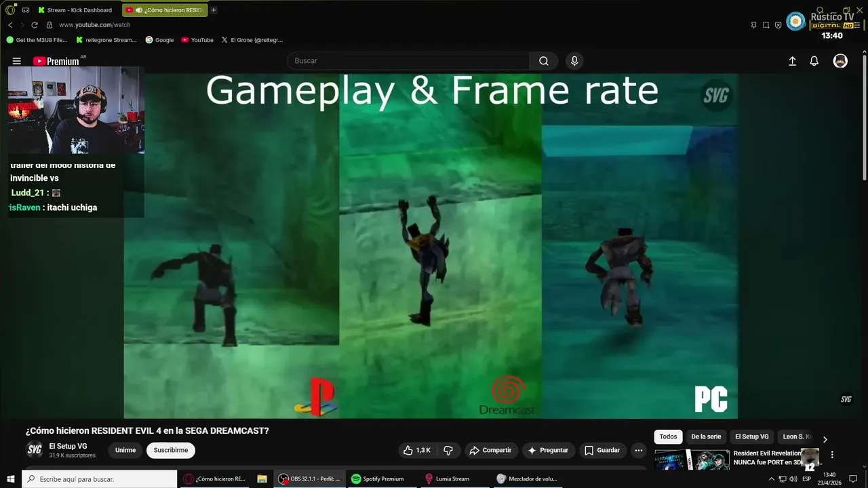This screenshot has width=868, height=488.
Task: Go to YouTube Premium home logo
Action: coord(56,61)
